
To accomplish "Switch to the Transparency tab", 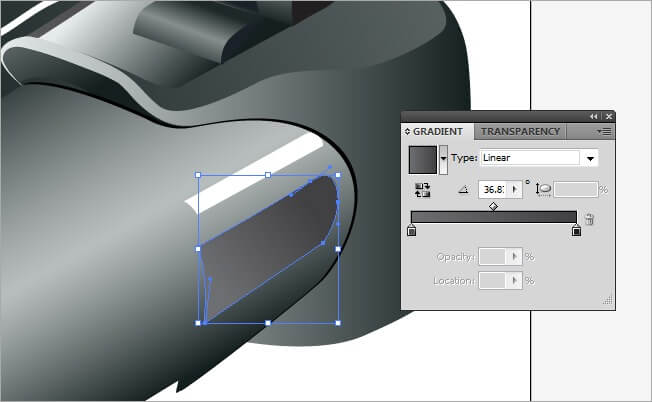I will click(x=520, y=131).
